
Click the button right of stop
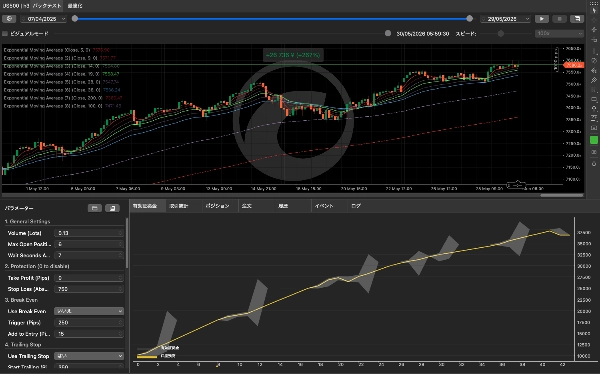pos(577,18)
